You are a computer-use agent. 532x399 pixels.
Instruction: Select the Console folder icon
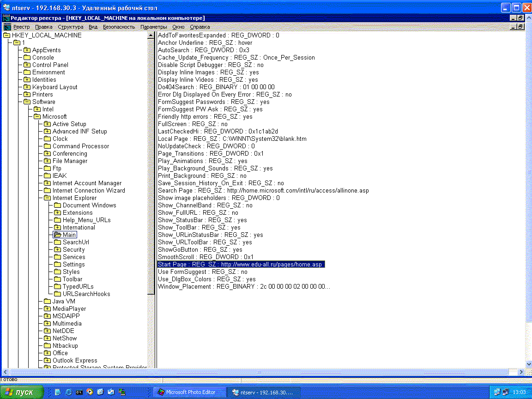[27, 58]
